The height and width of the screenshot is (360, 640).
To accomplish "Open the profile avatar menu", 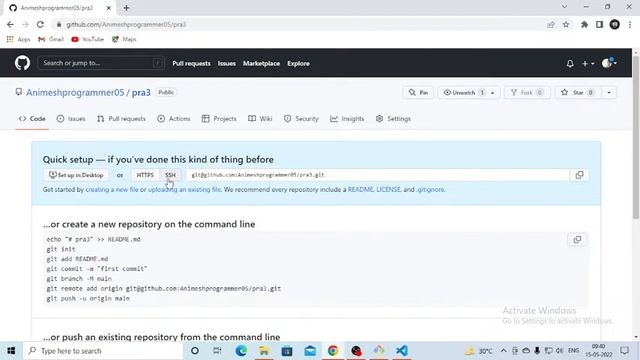I will pos(609,63).
